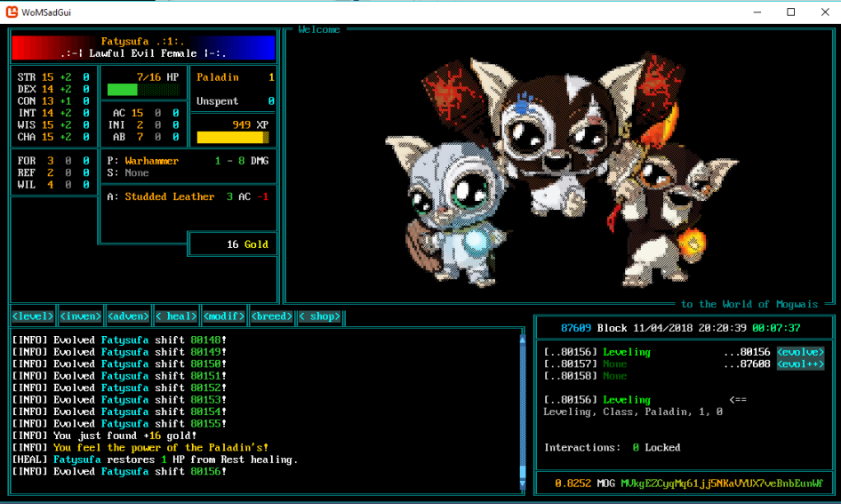Click the INI initiative row

pos(143,125)
